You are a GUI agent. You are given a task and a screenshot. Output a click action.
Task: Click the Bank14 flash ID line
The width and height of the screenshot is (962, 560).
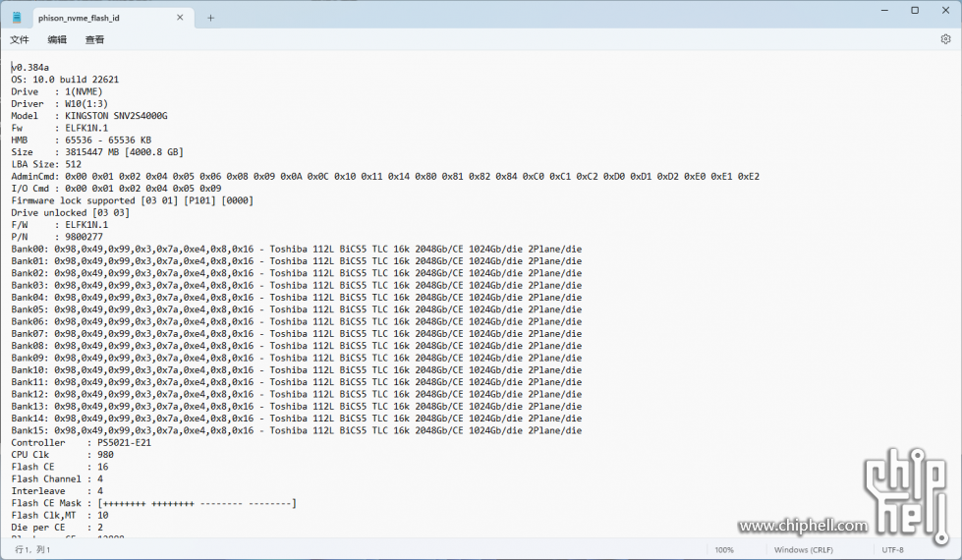point(297,419)
